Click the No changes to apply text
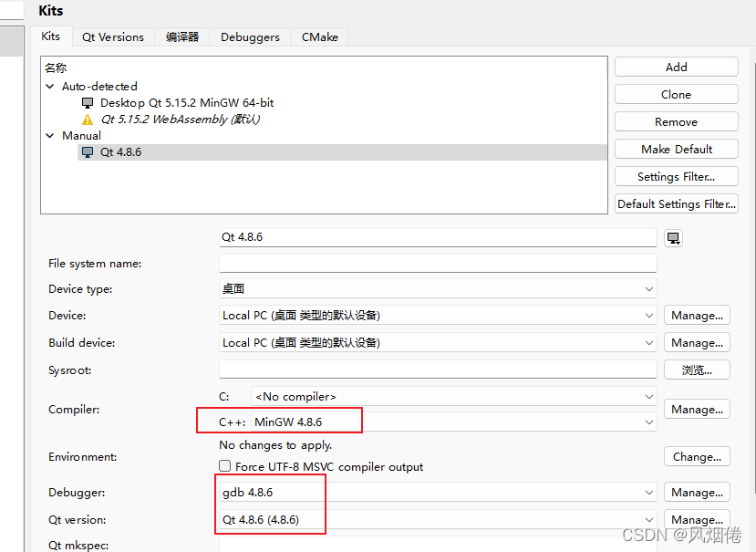Screen dimensions: 756x552 point(275,445)
